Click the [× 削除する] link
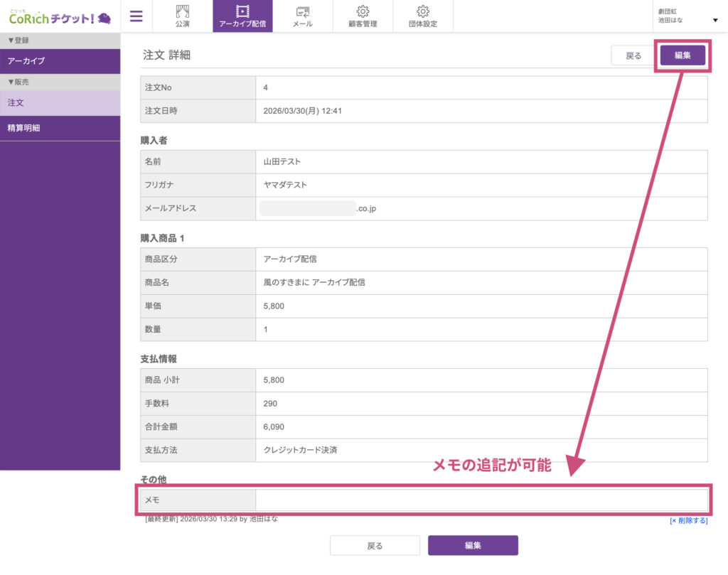Screen dimensions: 728x575 click(x=688, y=520)
